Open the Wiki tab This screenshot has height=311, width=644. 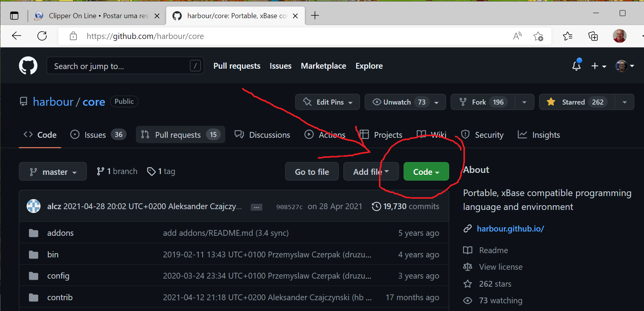point(431,135)
